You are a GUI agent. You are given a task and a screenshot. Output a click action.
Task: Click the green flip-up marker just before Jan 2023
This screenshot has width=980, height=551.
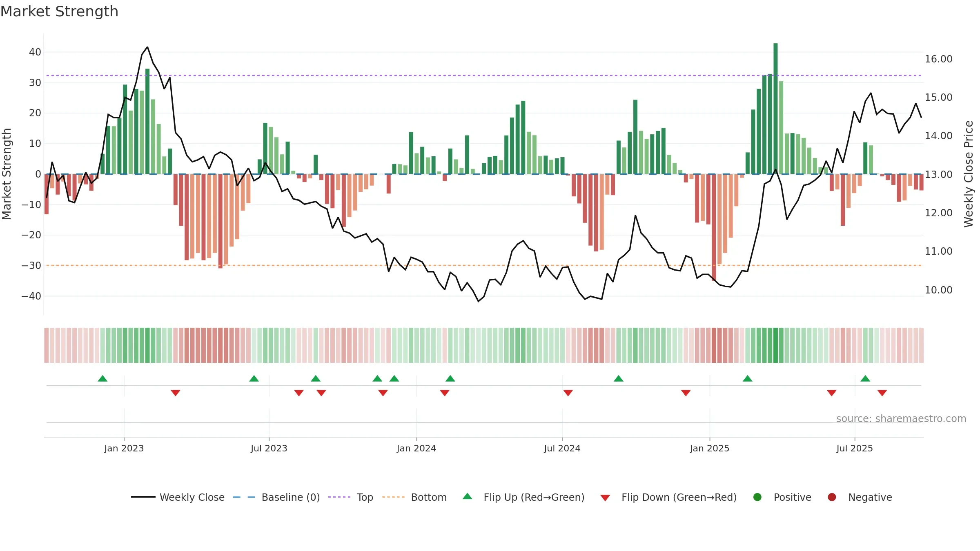click(x=102, y=378)
